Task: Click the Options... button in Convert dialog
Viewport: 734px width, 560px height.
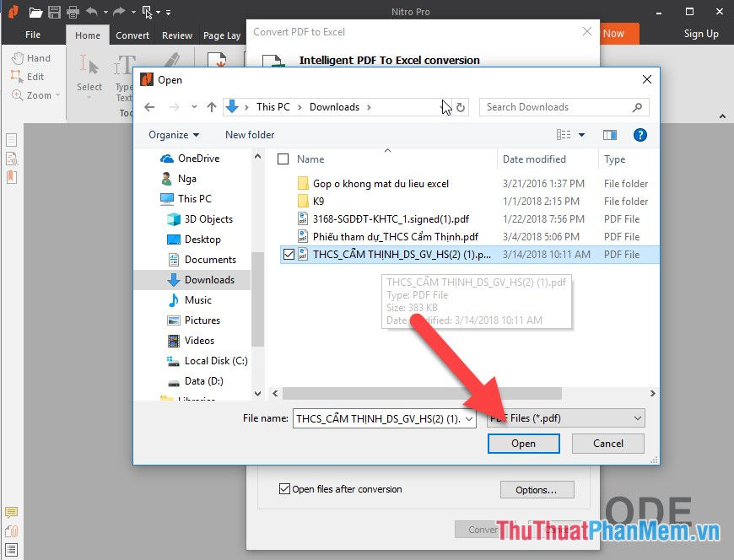Action: point(537,490)
